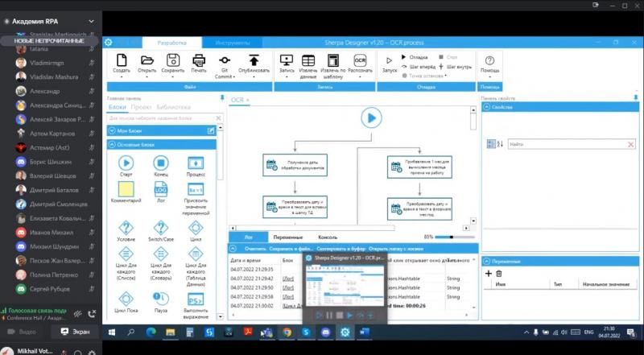Switch to the Разработка ribbon tab
This screenshot has width=644, height=355.
click(172, 43)
